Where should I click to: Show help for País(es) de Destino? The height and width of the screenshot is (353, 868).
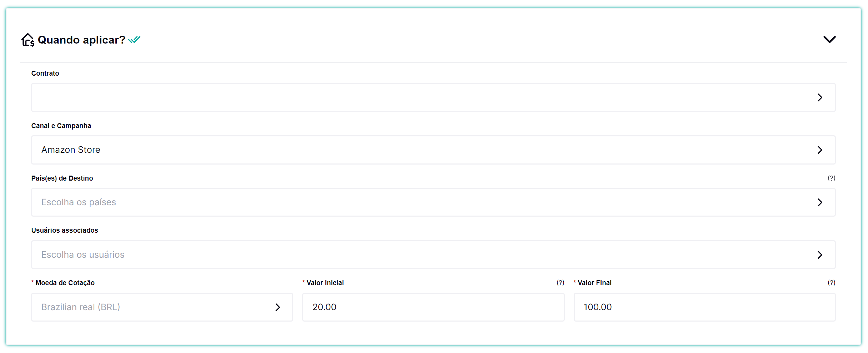[x=831, y=178]
